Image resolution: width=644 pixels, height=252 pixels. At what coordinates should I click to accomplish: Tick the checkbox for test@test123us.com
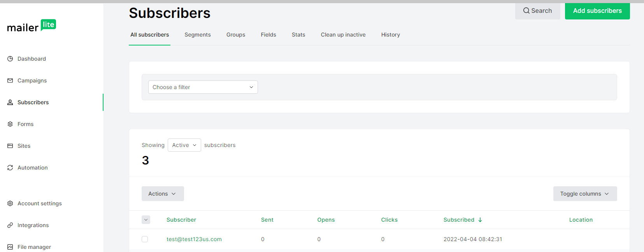tap(145, 239)
